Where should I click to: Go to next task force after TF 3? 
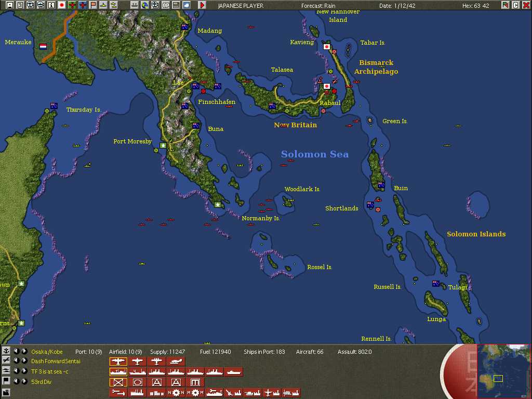pyautogui.click(x=24, y=371)
